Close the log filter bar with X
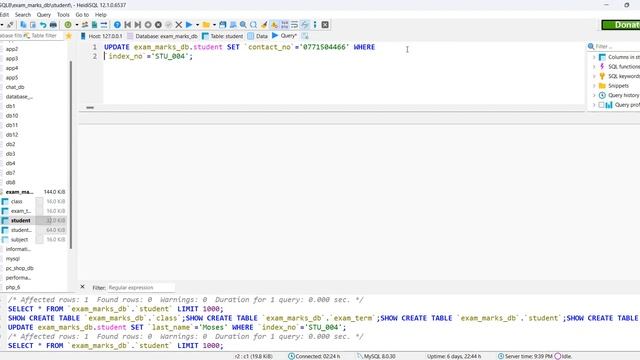640x360 pixels. (82, 287)
